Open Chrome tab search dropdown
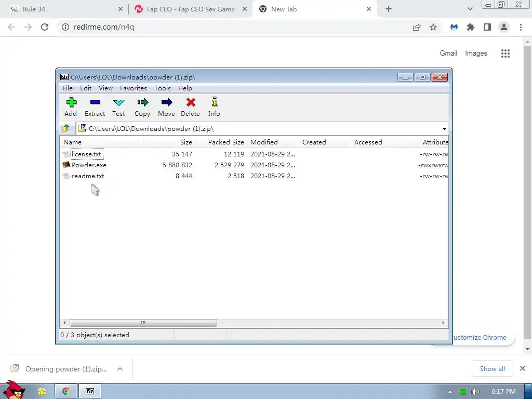Image resolution: width=532 pixels, height=399 pixels. click(x=470, y=9)
